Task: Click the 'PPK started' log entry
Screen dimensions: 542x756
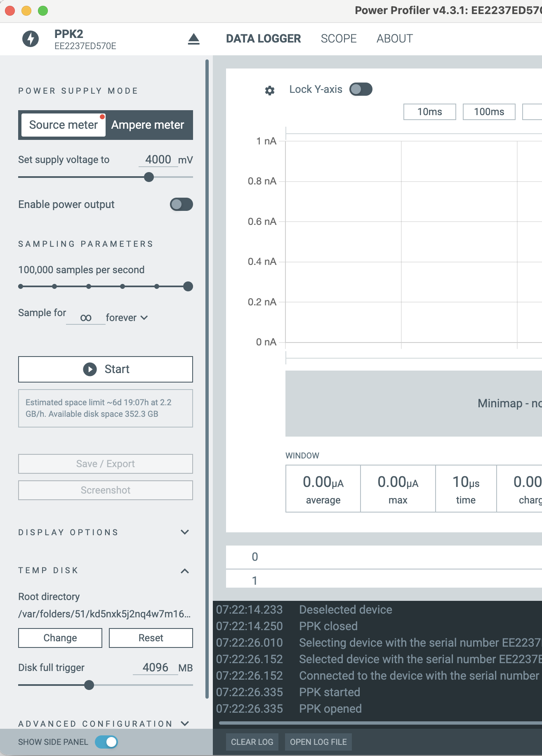Action: tap(330, 692)
